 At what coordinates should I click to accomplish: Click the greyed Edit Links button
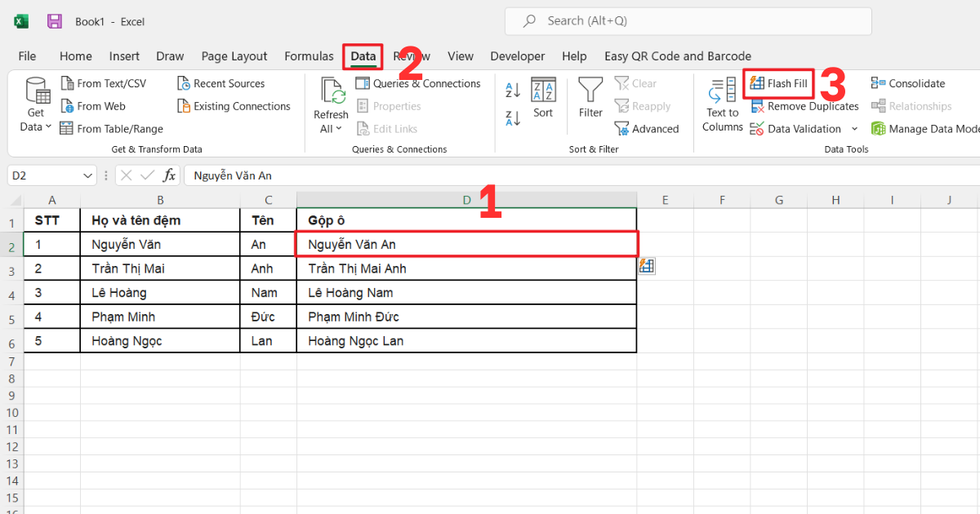click(387, 129)
